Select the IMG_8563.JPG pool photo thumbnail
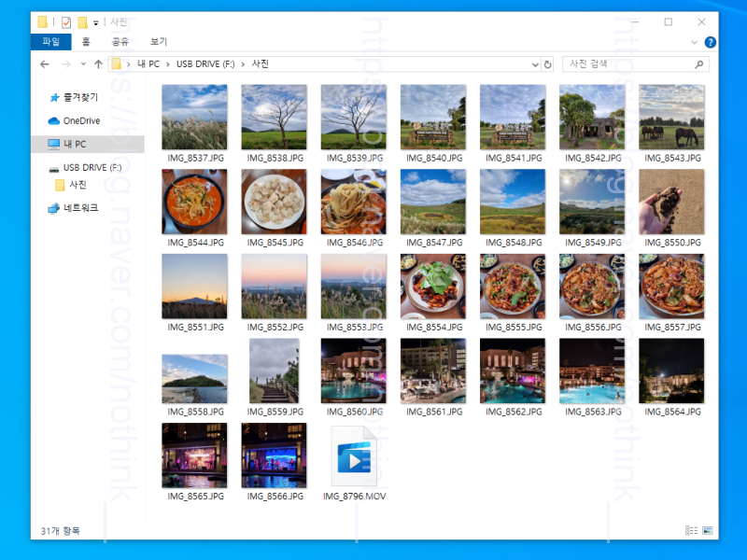 coord(592,371)
